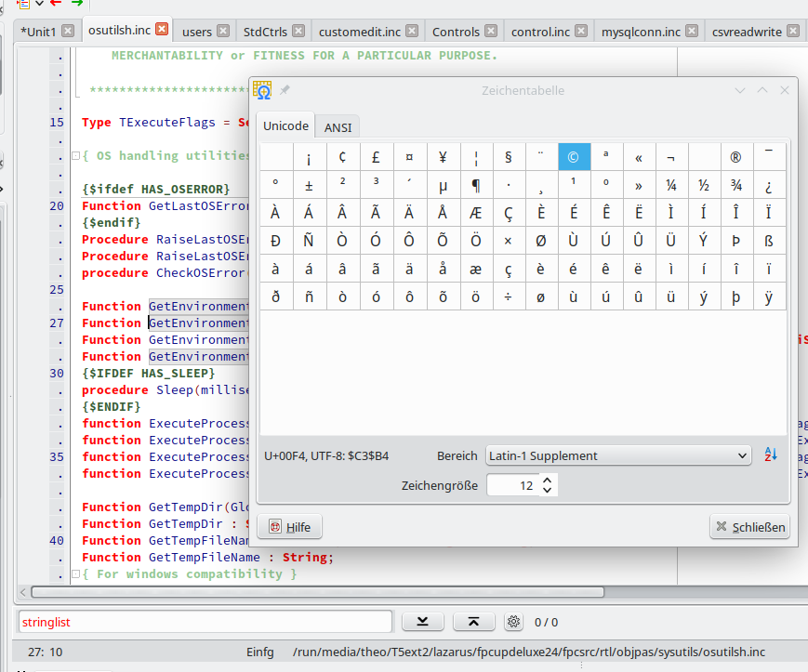Select the ¥ character cell
This screenshot has height=672, width=808.
click(x=443, y=157)
